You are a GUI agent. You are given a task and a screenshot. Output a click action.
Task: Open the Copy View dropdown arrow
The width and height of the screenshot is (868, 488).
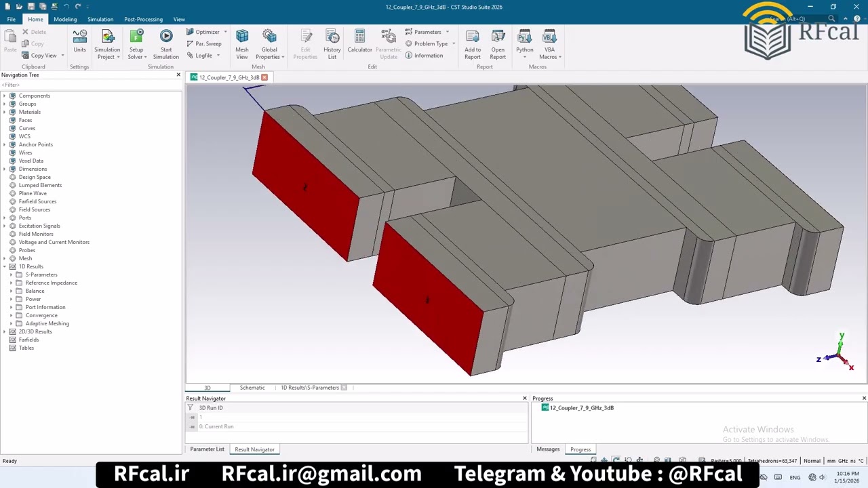(x=62, y=56)
